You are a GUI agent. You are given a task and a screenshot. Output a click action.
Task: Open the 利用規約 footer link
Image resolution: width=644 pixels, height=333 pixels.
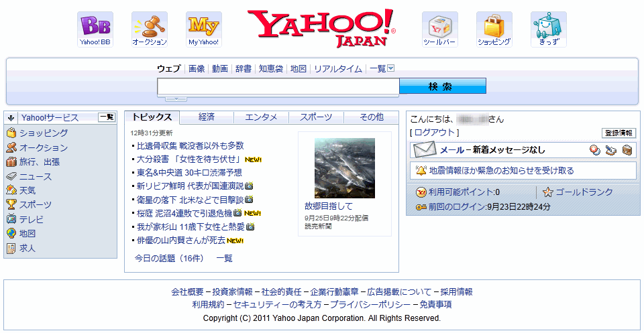208,305
